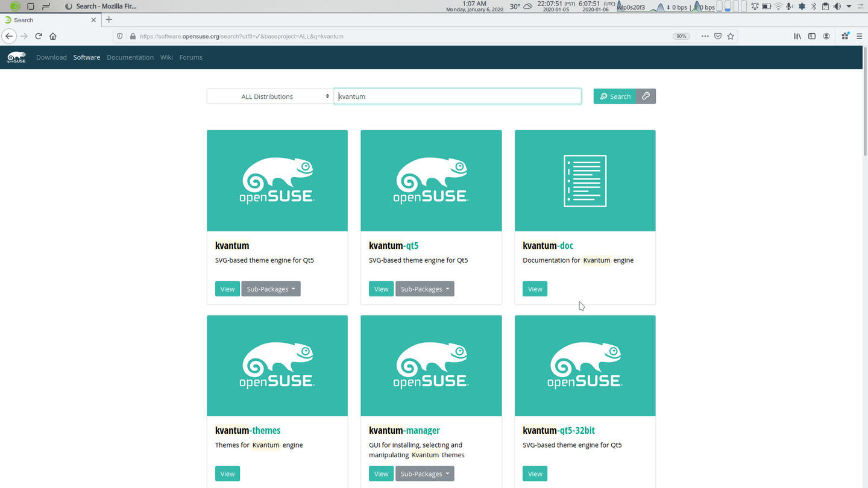Open a new tab with the plus button
The height and width of the screenshot is (488, 868).
click(x=109, y=19)
